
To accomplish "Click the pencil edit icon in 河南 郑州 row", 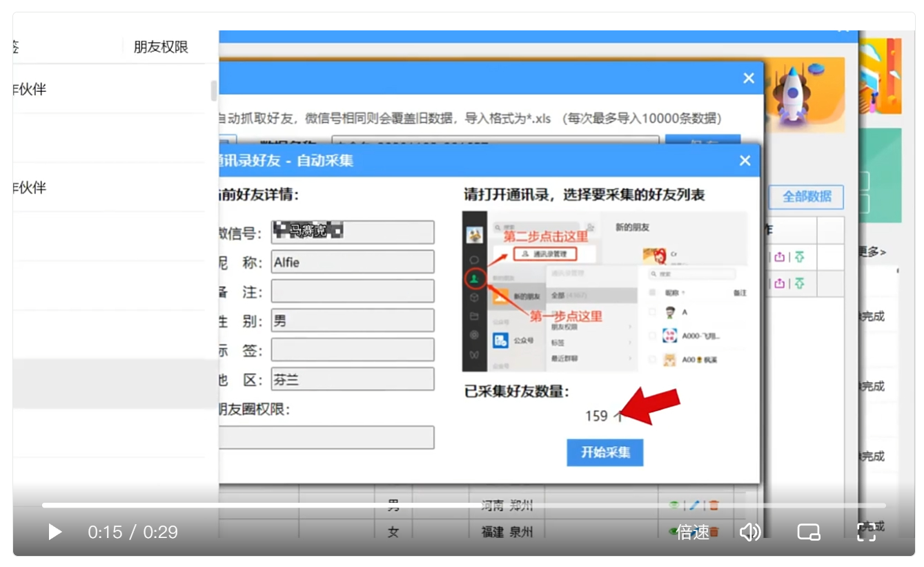I will (694, 506).
